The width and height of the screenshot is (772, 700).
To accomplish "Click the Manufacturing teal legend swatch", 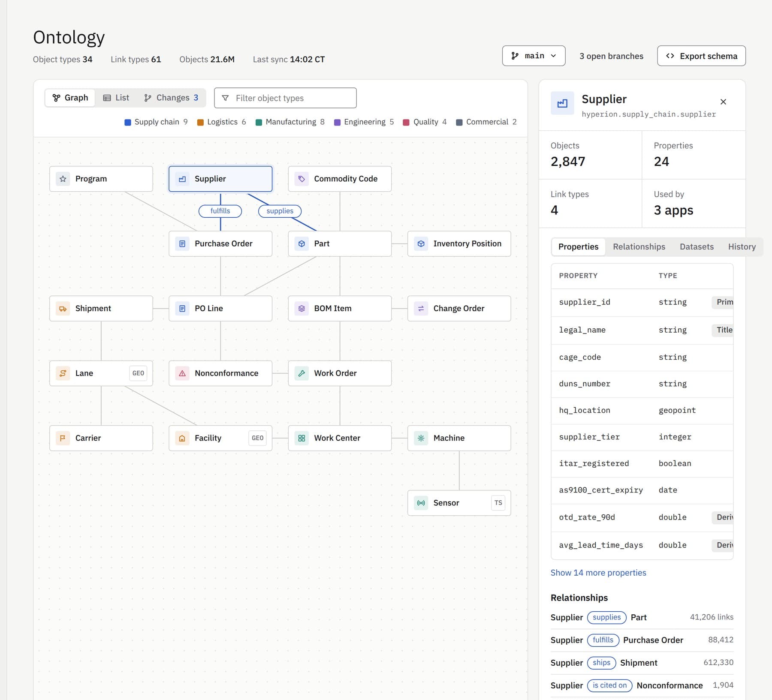I will [259, 123].
